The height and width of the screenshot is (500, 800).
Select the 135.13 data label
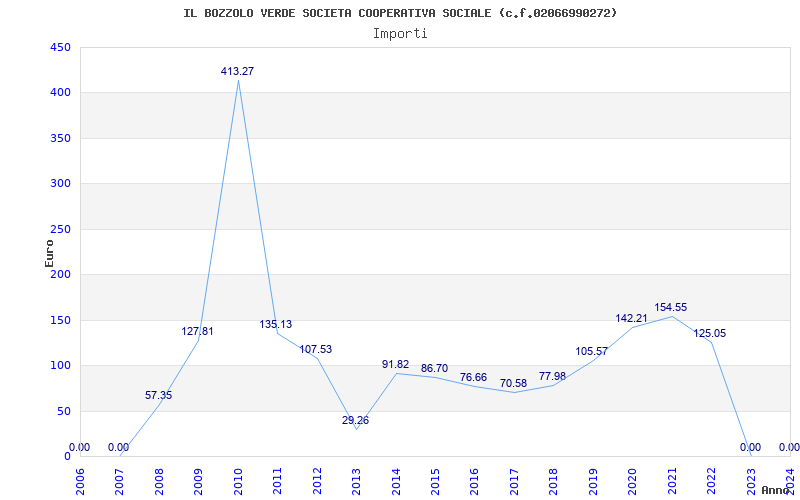276,324
